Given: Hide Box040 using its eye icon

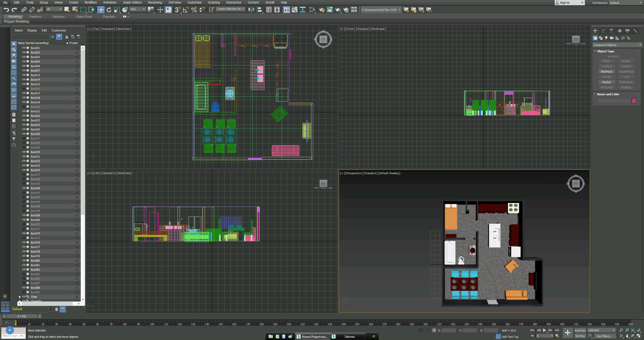Looking at the screenshot, I should [24, 188].
